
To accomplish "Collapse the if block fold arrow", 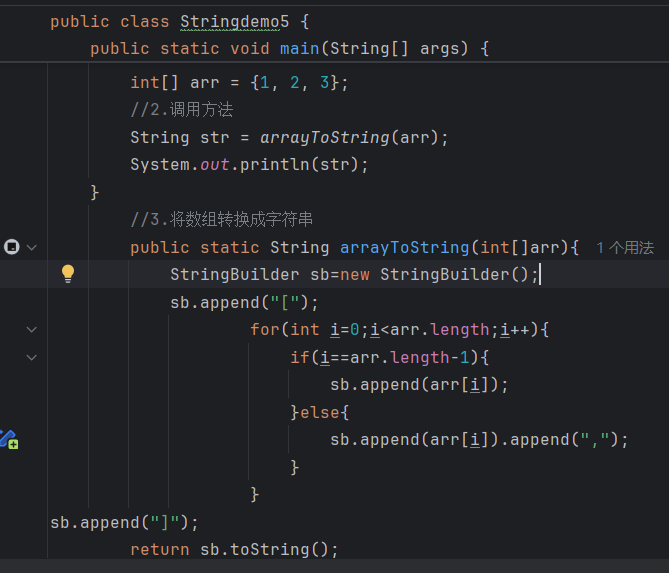I will 32,358.
